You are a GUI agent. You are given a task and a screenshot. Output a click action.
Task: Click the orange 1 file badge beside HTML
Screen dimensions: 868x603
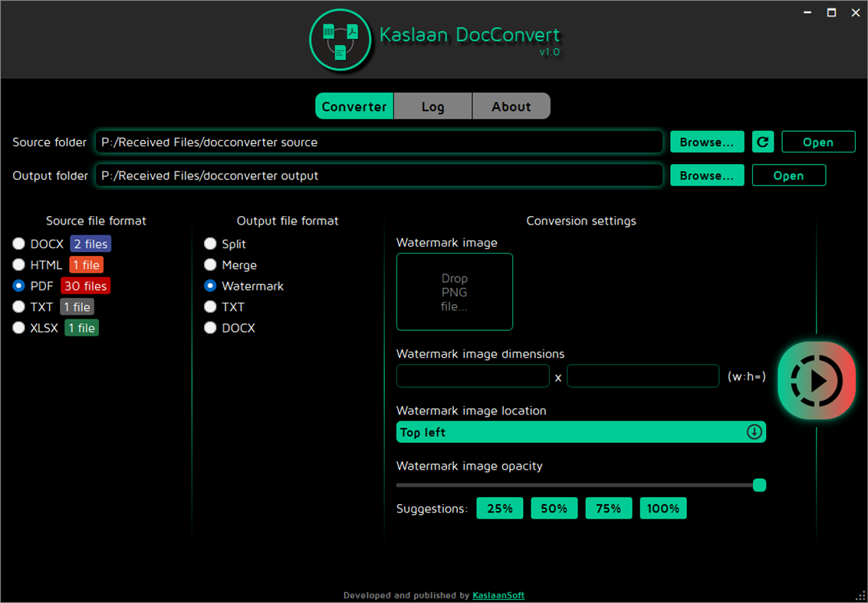(86, 264)
